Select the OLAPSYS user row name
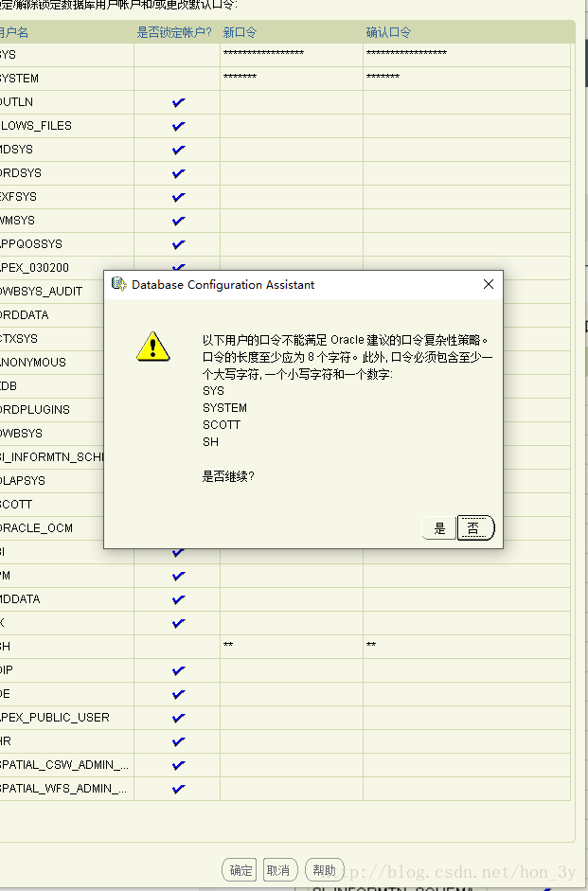 [x=23, y=481]
